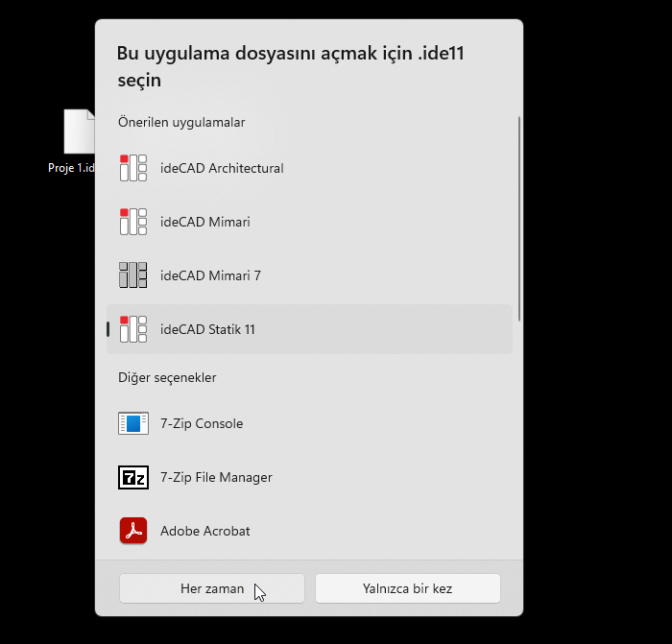Click the "Diğer seçenekler" section heading

click(167, 377)
